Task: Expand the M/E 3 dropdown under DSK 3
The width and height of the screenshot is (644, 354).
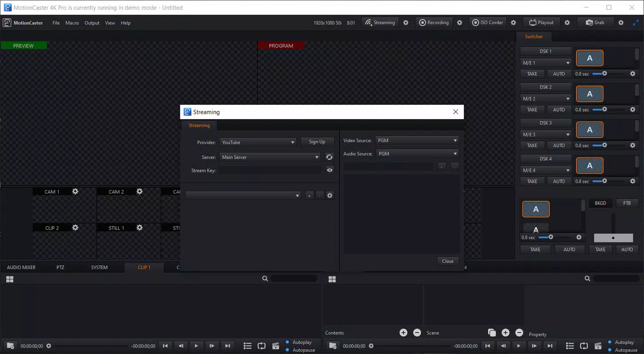Action: point(546,135)
